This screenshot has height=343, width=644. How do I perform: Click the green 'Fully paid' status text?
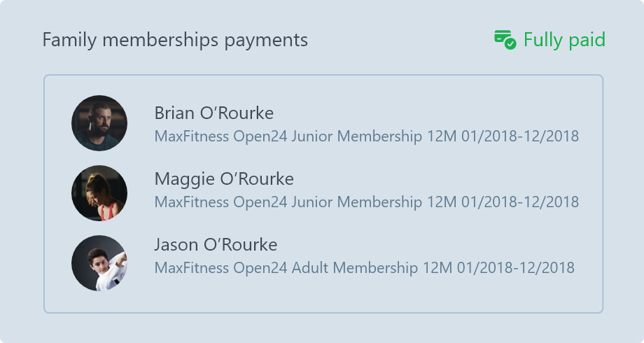[564, 40]
